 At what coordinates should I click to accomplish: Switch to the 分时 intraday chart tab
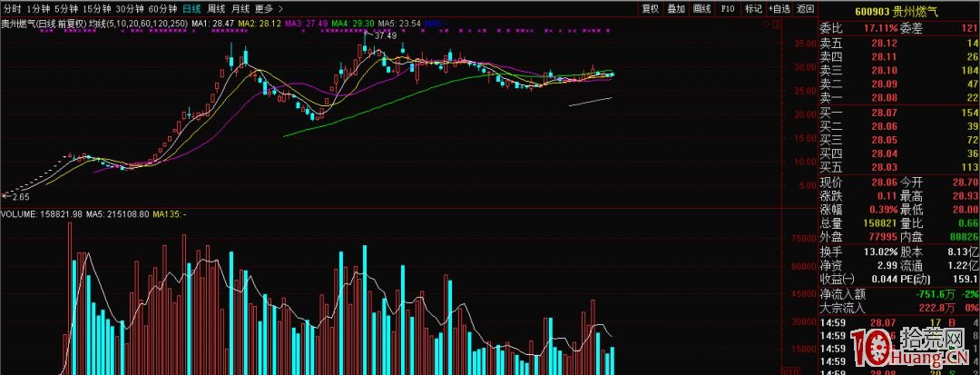(13, 9)
